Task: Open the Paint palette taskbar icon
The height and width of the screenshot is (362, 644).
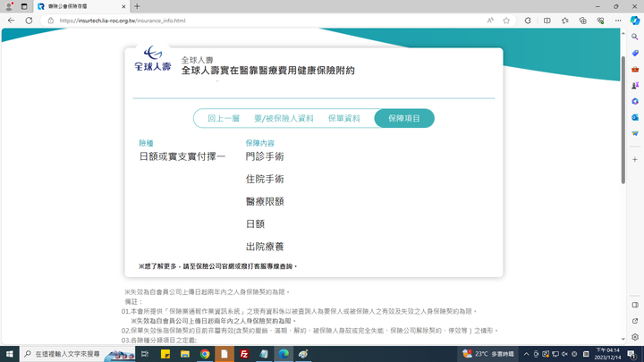Action: pos(303,354)
